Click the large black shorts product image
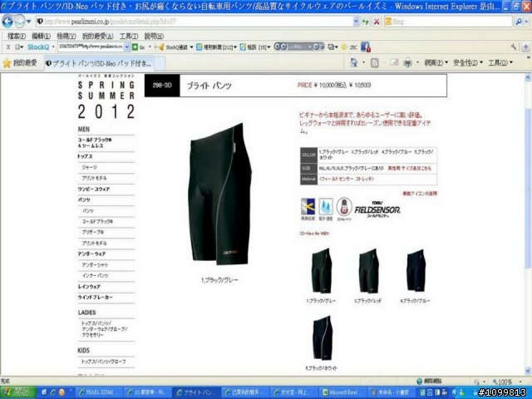The width and height of the screenshot is (532, 399). pos(220,194)
